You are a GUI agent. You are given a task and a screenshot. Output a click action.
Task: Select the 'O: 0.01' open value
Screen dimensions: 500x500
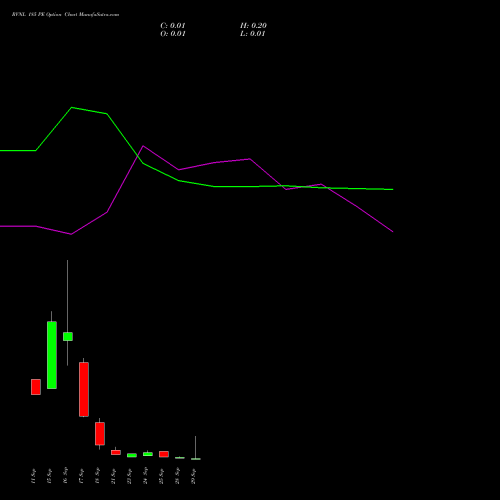pyautogui.click(x=173, y=34)
